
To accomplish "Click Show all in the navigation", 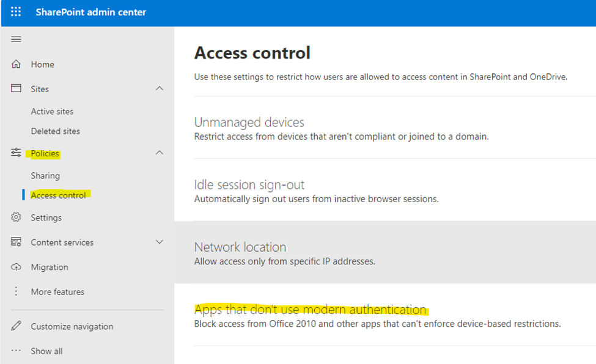I will (46, 351).
